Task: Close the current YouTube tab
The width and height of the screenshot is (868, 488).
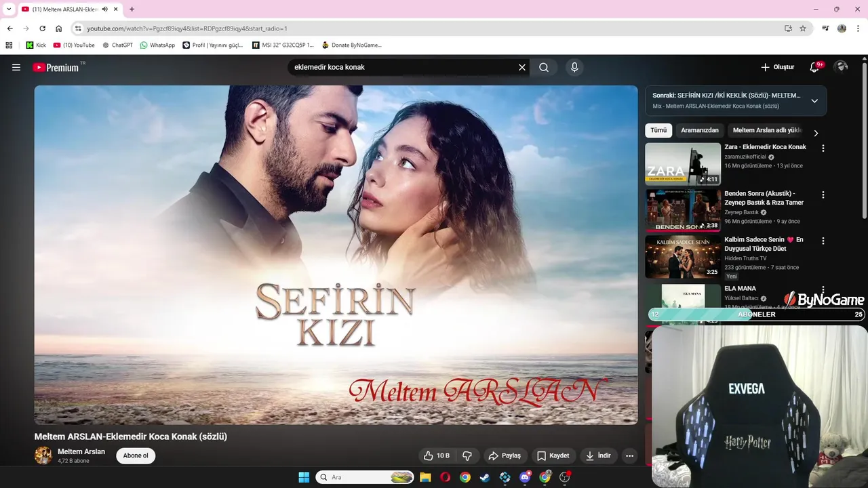Action: [116, 9]
